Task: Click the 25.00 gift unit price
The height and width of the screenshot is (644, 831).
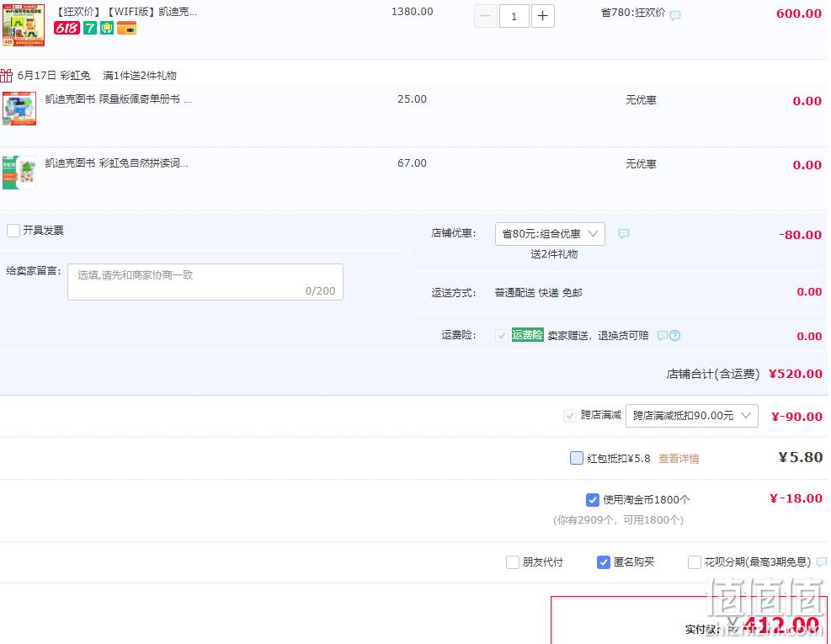Action: pyautogui.click(x=413, y=99)
